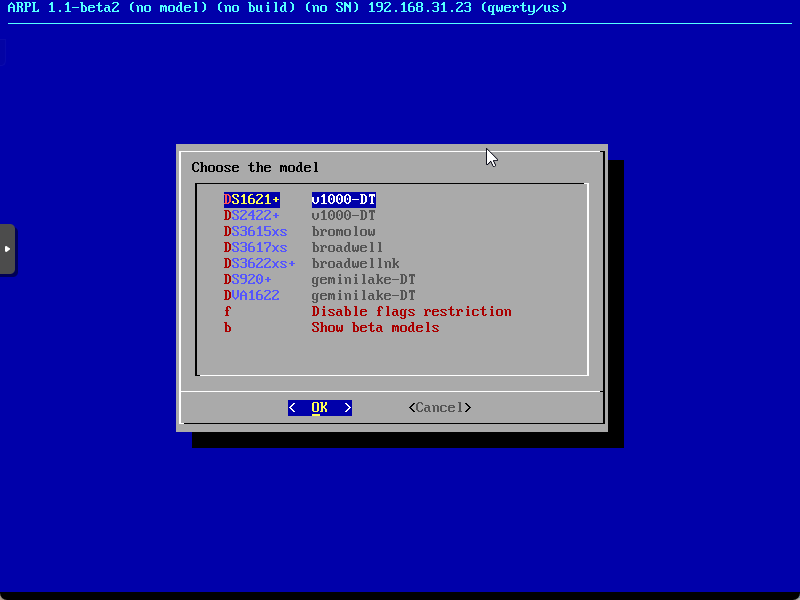Screen dimensions: 800x600
Task: Click the "Choose the model" dialog title
Action: tap(255, 168)
